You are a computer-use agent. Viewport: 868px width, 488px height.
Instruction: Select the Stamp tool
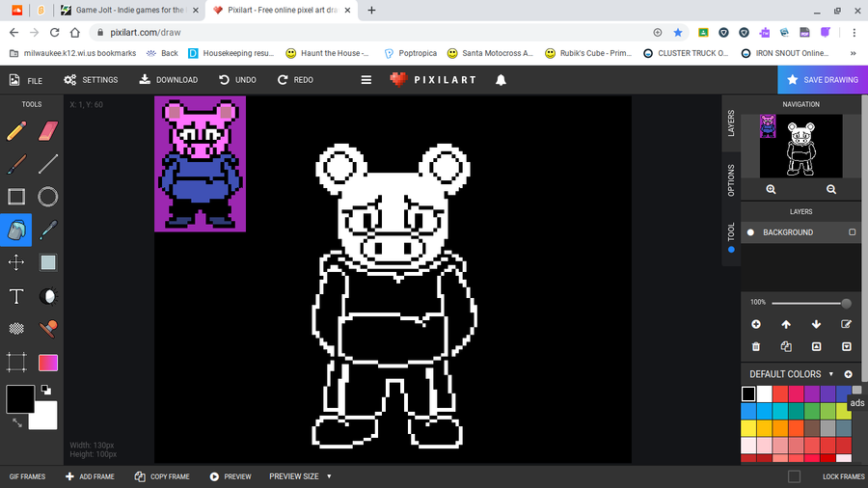(48, 329)
